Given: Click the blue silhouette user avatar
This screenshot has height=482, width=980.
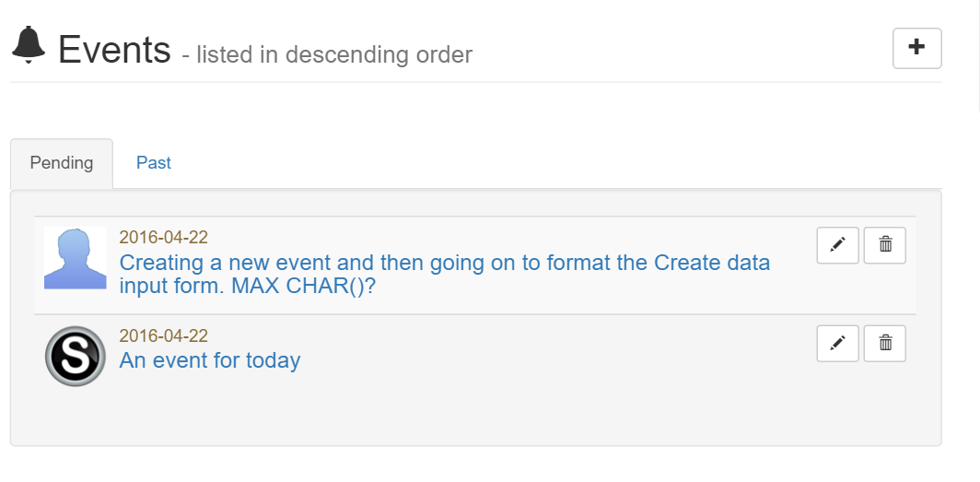Looking at the screenshot, I should 75,258.
